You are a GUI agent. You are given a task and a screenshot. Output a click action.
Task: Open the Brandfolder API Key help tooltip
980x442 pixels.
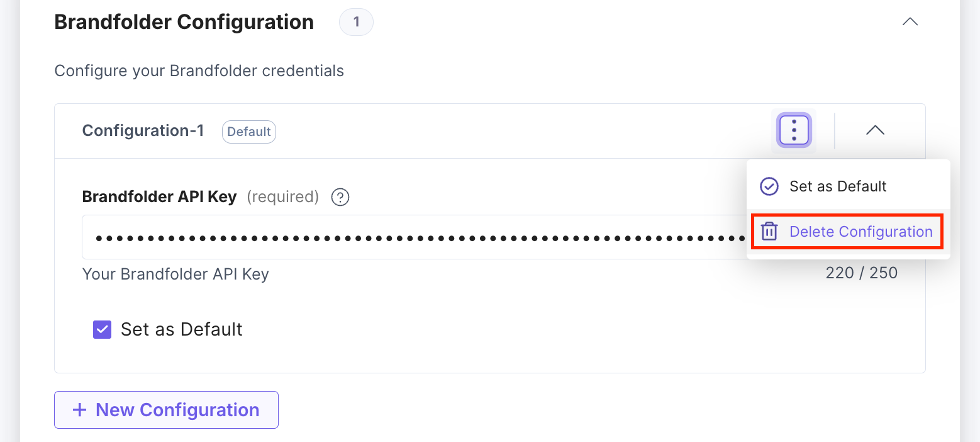click(340, 197)
